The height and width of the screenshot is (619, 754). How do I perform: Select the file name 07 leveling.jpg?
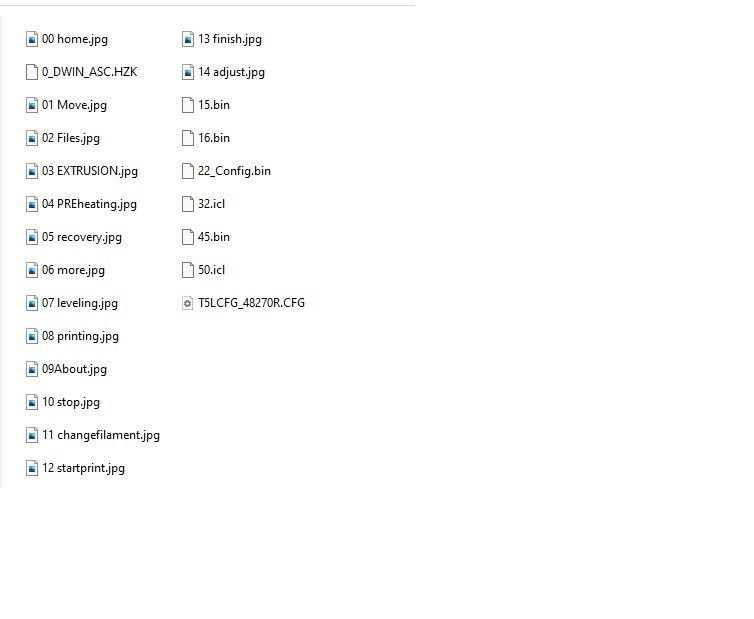point(80,303)
